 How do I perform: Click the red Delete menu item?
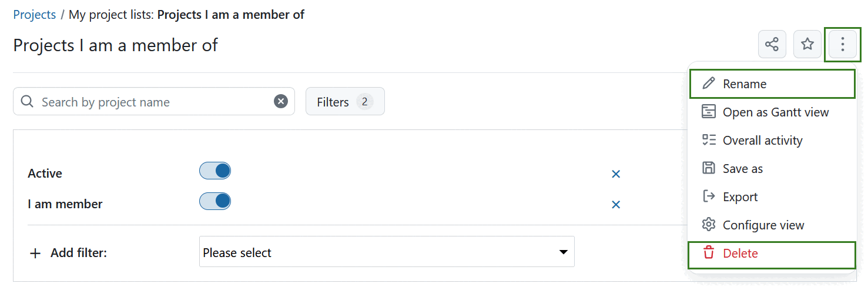point(740,254)
